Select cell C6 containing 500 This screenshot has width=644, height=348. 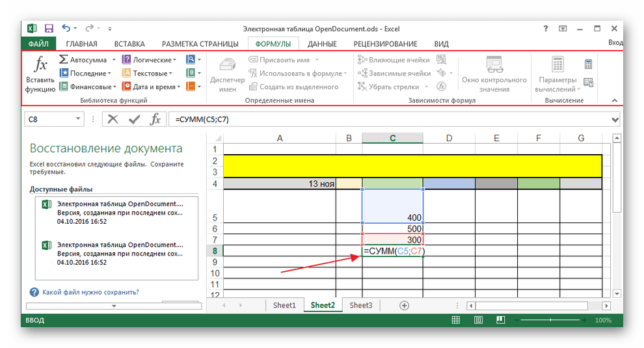coord(392,228)
